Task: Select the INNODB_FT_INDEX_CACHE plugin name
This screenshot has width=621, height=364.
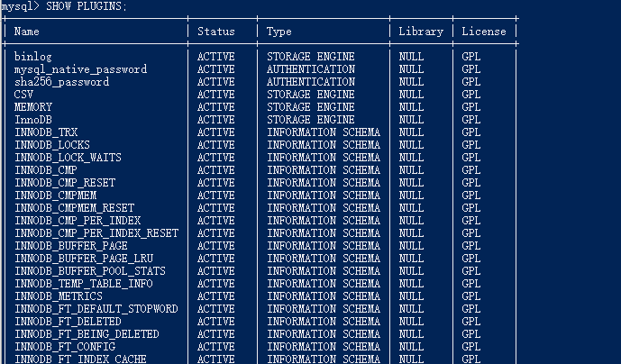Action: tap(80, 359)
